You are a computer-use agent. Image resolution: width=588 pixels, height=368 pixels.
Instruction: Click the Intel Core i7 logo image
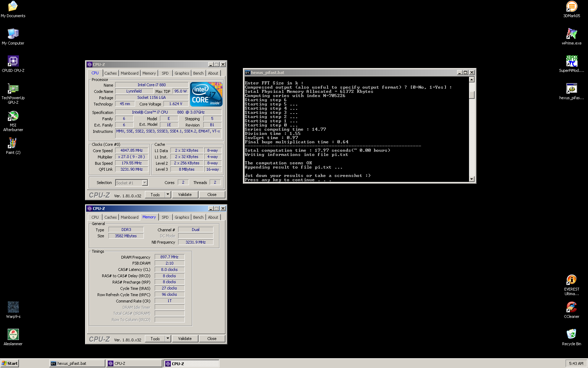click(x=206, y=94)
